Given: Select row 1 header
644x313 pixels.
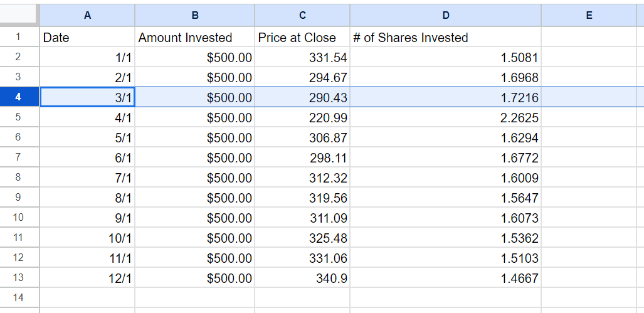Looking at the screenshot, I should point(19,38).
